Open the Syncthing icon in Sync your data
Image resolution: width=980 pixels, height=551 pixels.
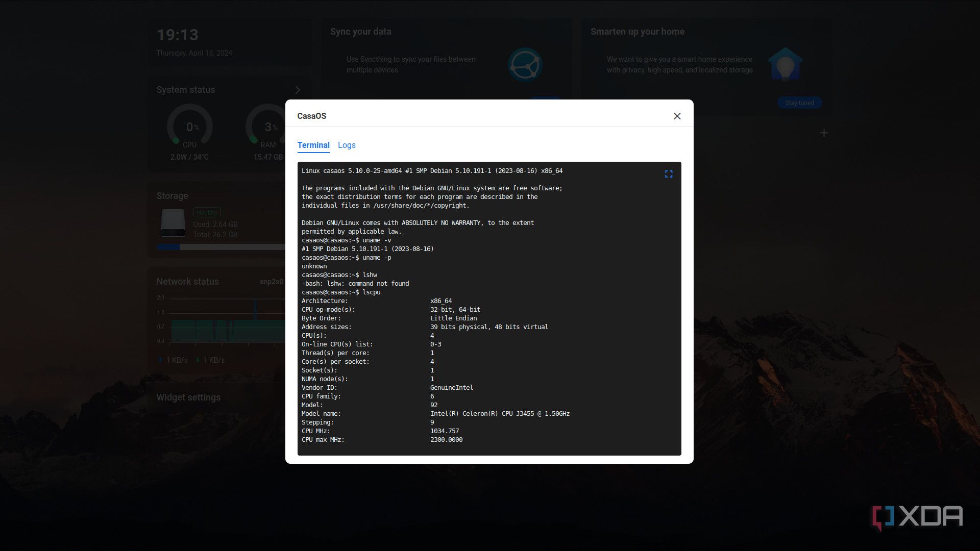coord(525,65)
